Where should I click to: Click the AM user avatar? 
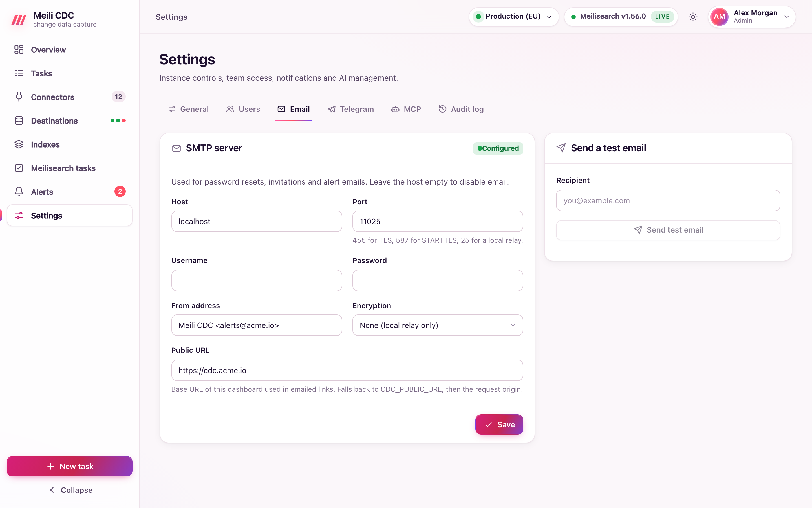(x=719, y=17)
